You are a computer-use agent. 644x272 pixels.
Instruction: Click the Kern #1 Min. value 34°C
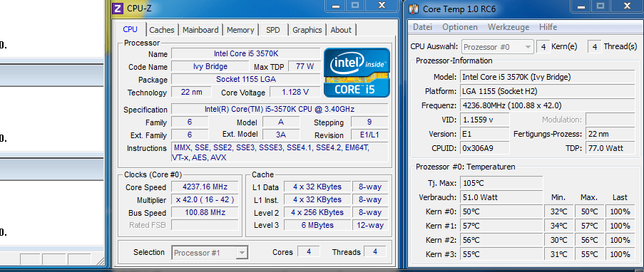558,226
